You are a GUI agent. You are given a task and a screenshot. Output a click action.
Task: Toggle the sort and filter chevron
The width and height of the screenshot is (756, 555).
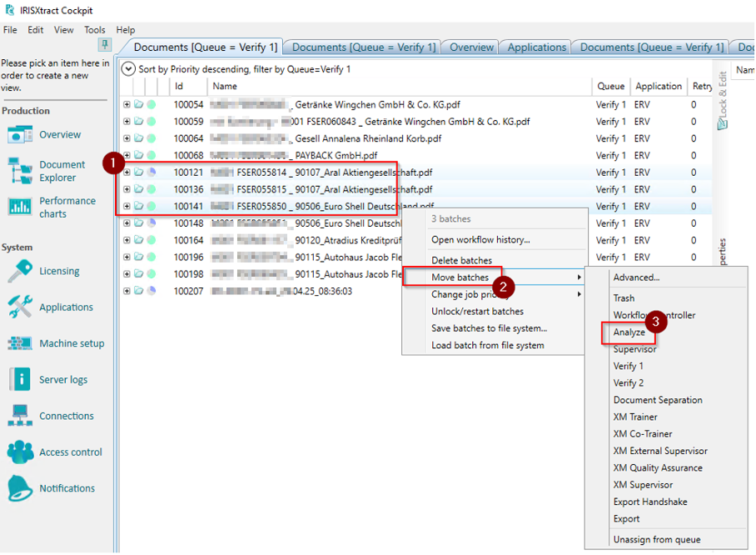[x=128, y=69]
